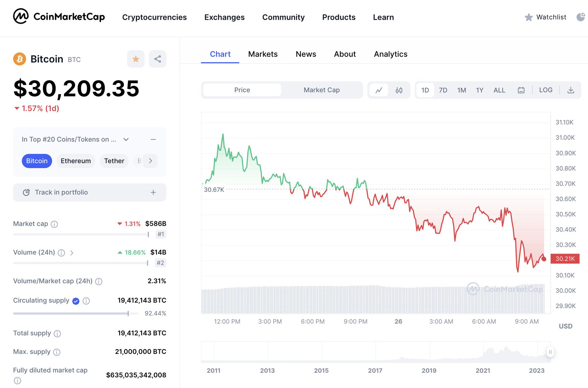Select Price chart mode
Viewport: 588px width, 388px height.
242,90
